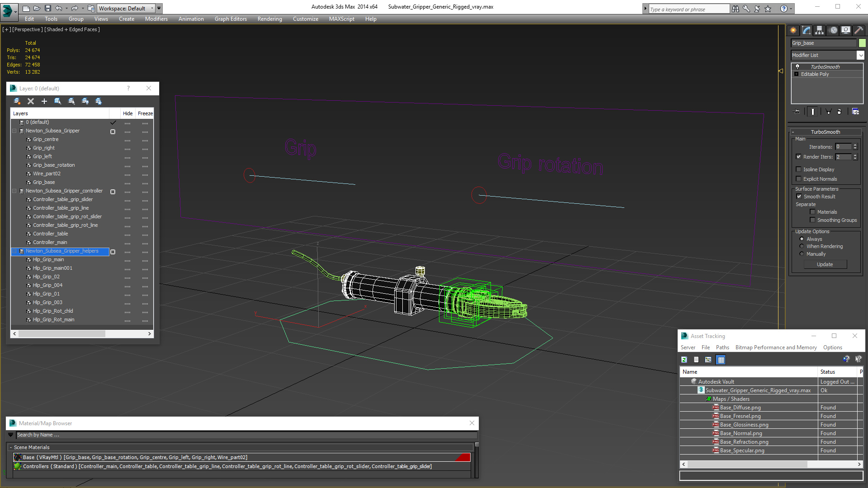Undo the last action
The image size is (868, 488).
59,8
